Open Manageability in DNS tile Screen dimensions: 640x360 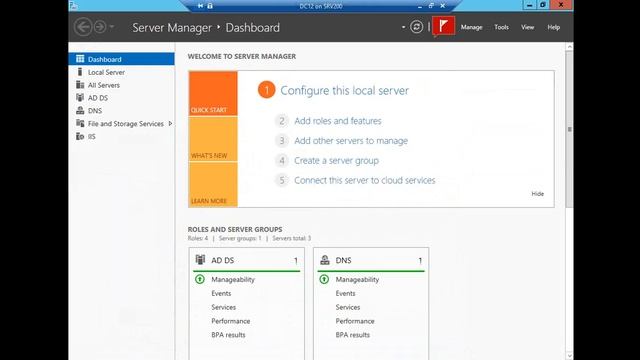(x=357, y=280)
